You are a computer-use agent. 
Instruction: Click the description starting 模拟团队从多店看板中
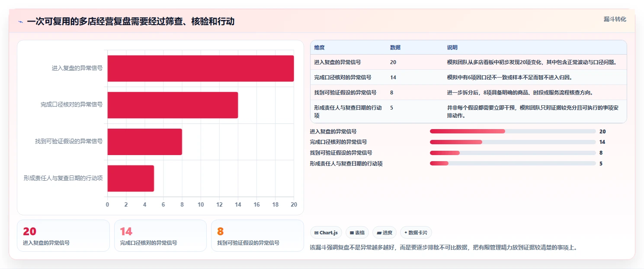point(532,62)
